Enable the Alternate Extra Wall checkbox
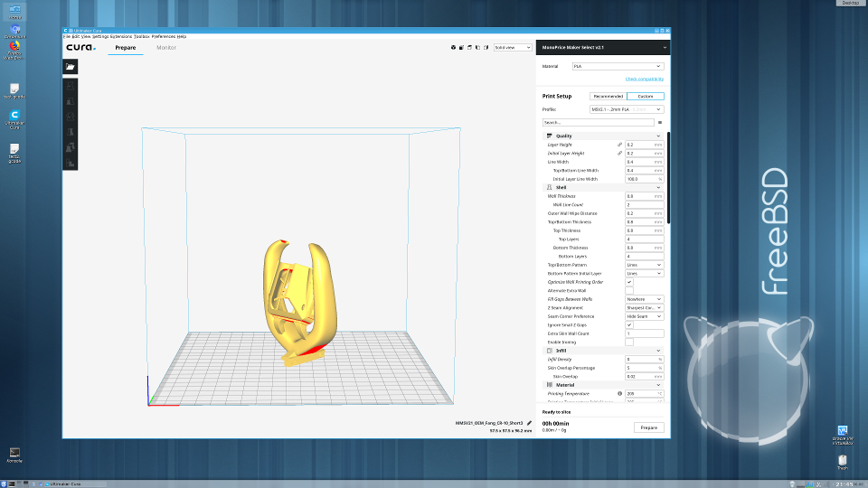The image size is (868, 488). point(629,290)
